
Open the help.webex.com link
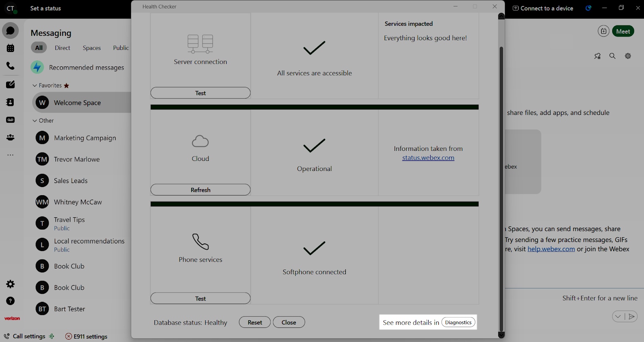(x=551, y=249)
